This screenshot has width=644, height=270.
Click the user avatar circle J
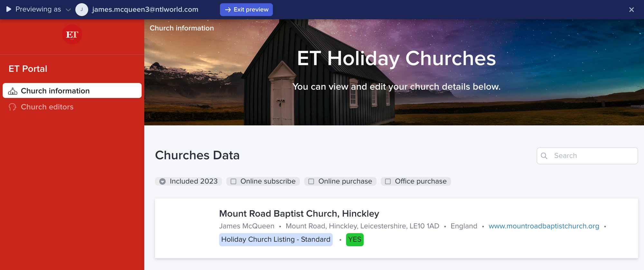click(x=82, y=10)
